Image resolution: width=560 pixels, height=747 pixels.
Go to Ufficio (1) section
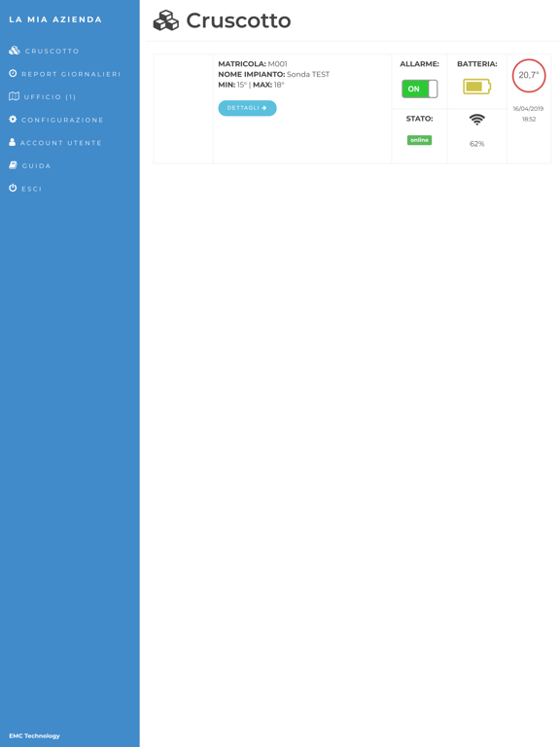click(43, 96)
